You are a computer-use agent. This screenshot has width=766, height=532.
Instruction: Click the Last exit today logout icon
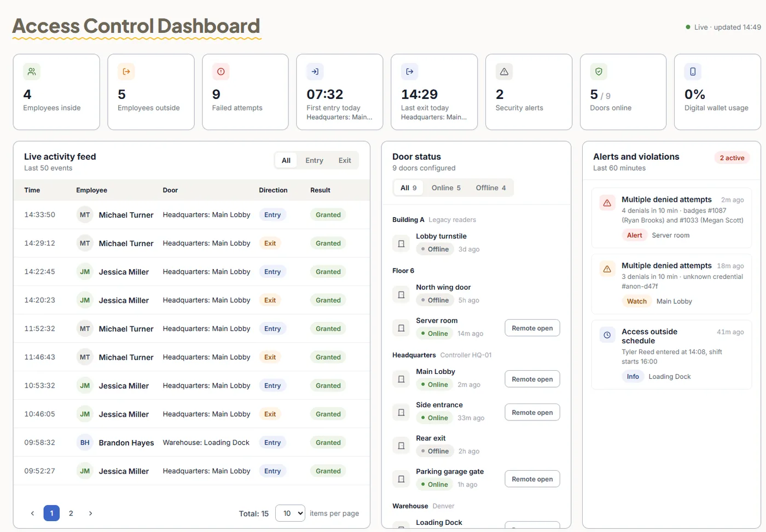click(410, 72)
